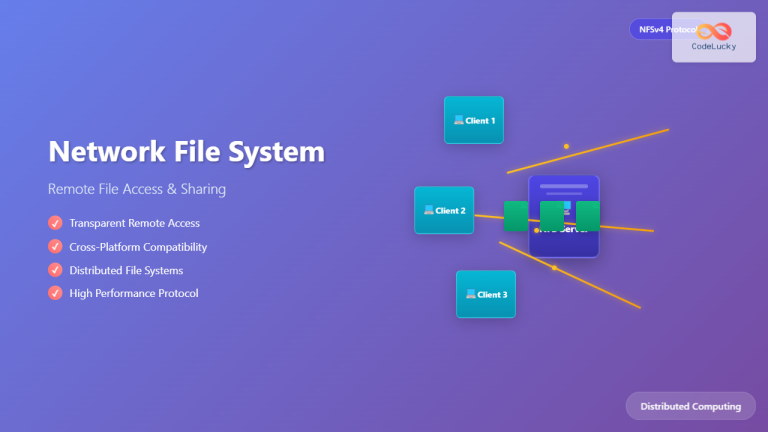Toggle the checkmark beside Cross-Platform Compatibility
Screen dimensions: 768x432
tap(55, 246)
